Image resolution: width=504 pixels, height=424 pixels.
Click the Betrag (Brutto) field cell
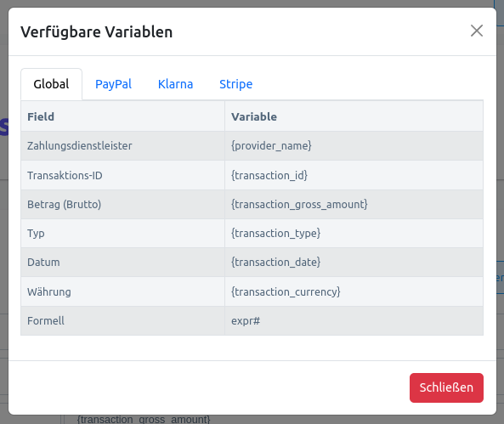(x=122, y=205)
